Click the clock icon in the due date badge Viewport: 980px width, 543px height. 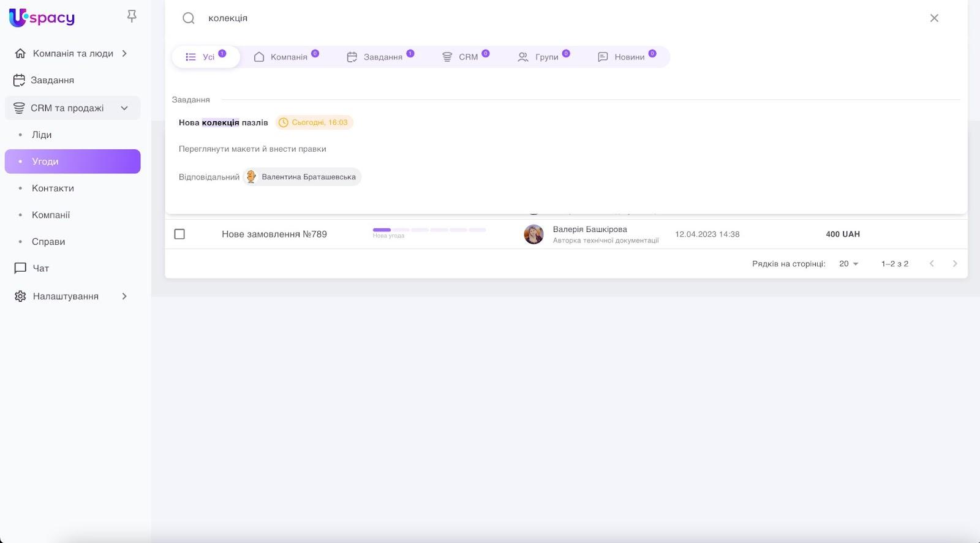(284, 122)
